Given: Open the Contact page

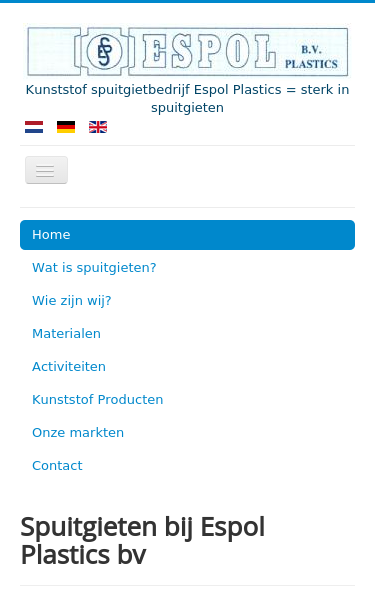Looking at the screenshot, I should [57, 466].
